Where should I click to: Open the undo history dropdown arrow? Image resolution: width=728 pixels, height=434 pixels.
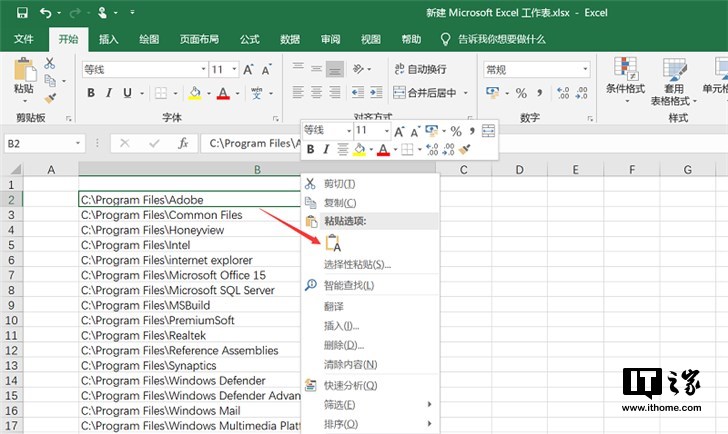pyautogui.click(x=59, y=13)
